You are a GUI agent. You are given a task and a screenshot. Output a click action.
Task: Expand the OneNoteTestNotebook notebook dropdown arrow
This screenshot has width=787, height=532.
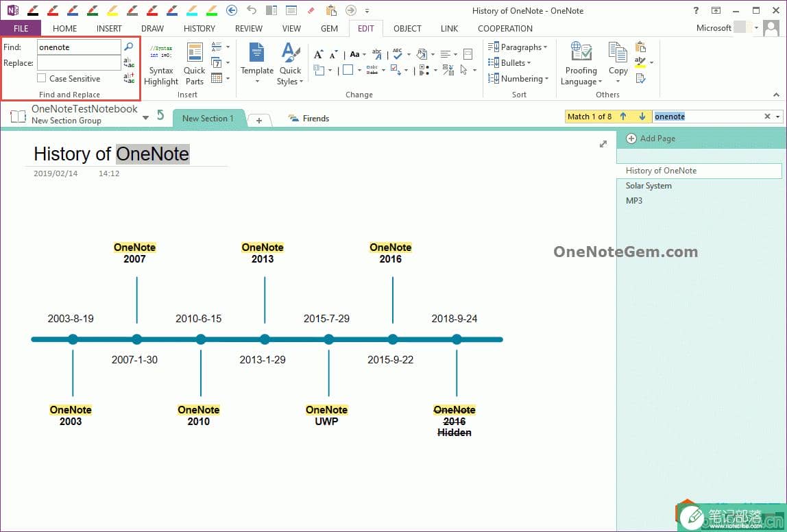pos(145,118)
